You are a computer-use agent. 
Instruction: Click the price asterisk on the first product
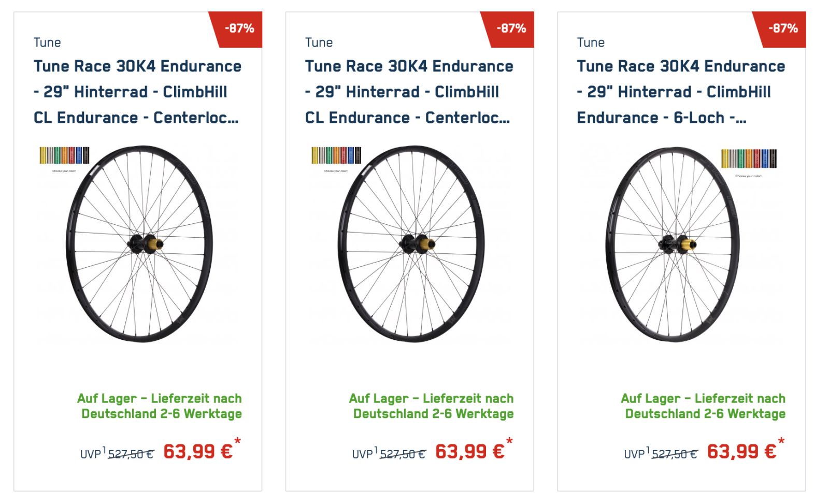(x=237, y=441)
